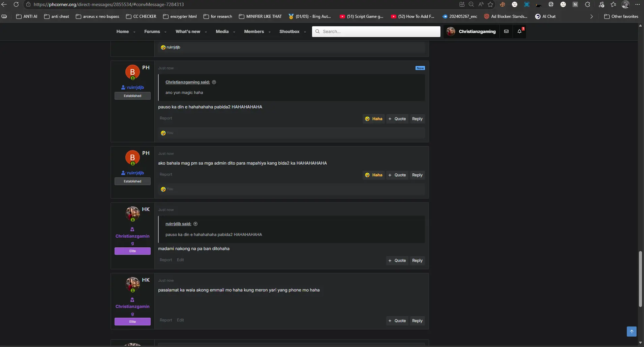Click Quote on the 'pauso ka din' message
This screenshot has height=347, width=644.
click(x=397, y=119)
